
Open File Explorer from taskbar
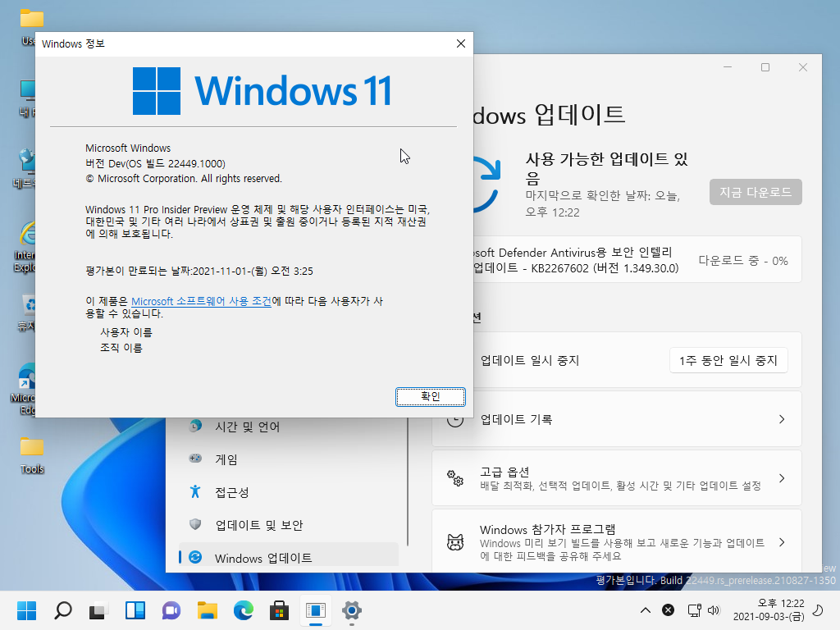208,610
